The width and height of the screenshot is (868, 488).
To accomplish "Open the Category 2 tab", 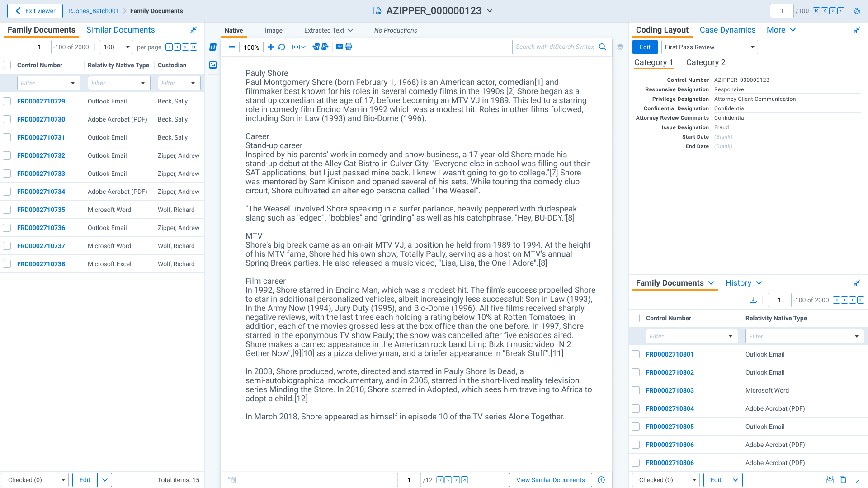I will point(706,62).
